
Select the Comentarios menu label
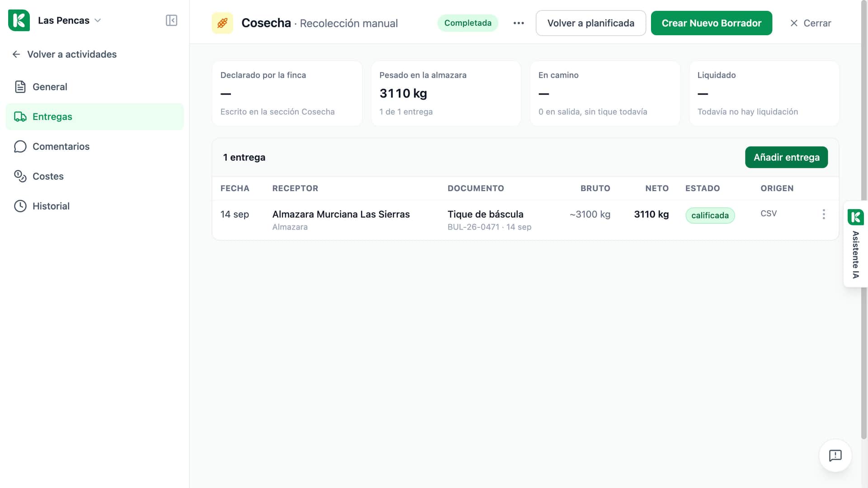click(x=61, y=146)
